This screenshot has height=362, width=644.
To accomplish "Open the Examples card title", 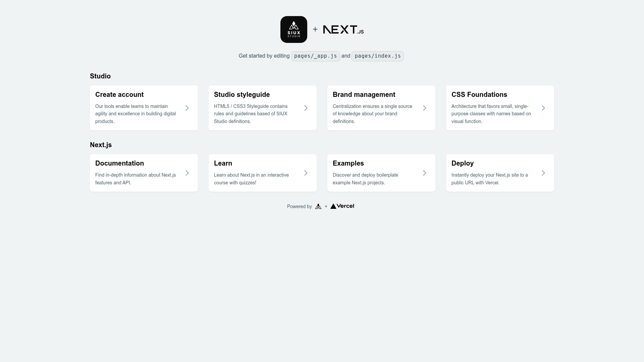I will pos(348,163).
